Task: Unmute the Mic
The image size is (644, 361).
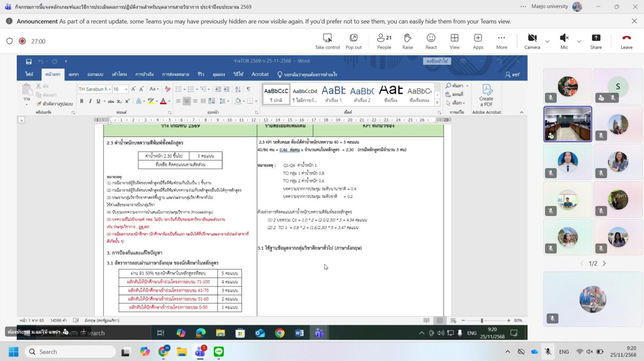Action: click(x=564, y=38)
